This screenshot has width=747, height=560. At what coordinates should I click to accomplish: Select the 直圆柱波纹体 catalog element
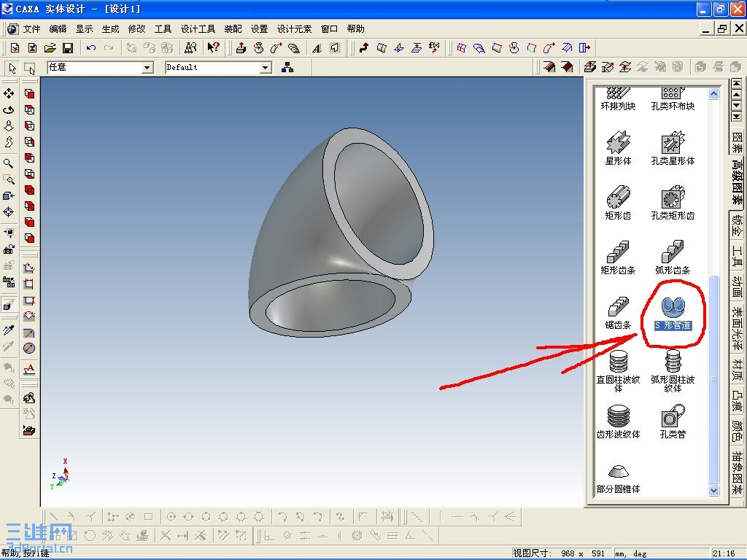(x=618, y=371)
